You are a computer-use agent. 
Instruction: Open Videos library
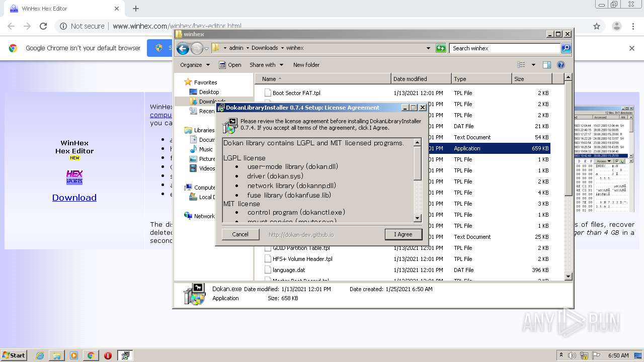point(207,168)
